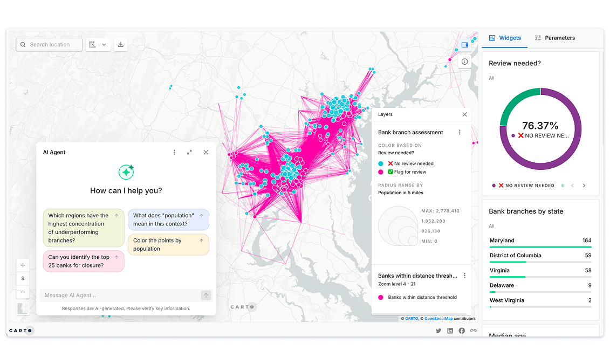Click the AI Agent sparkle icon
This screenshot has width=610, height=364.
pyautogui.click(x=126, y=171)
